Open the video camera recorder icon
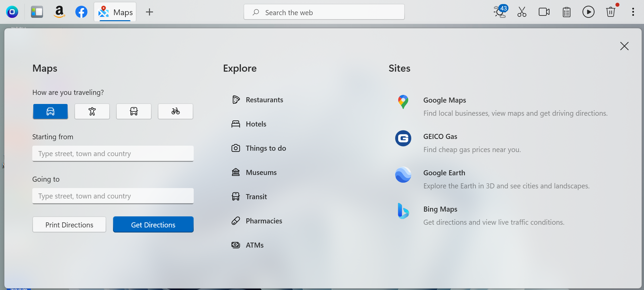644x290 pixels. pos(544,12)
